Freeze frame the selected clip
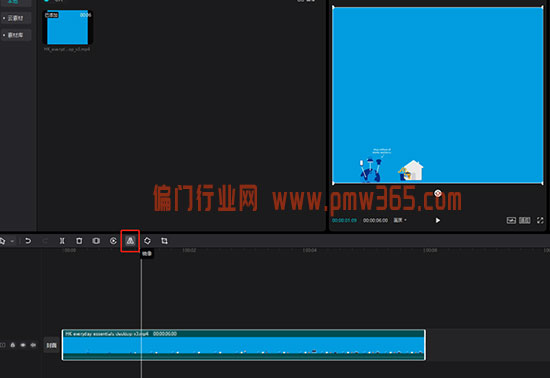 pyautogui.click(x=96, y=241)
